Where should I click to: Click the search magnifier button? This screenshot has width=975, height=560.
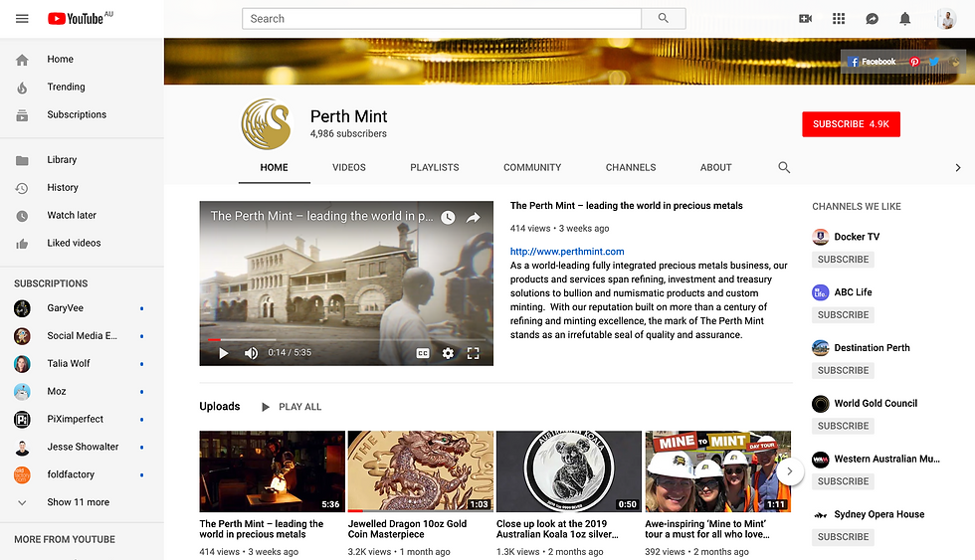(664, 19)
